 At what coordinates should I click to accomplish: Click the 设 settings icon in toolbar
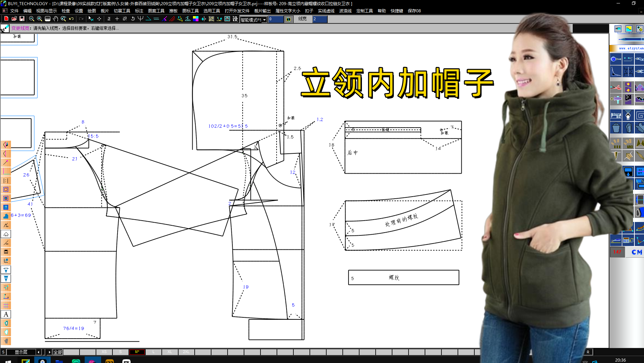point(235,19)
